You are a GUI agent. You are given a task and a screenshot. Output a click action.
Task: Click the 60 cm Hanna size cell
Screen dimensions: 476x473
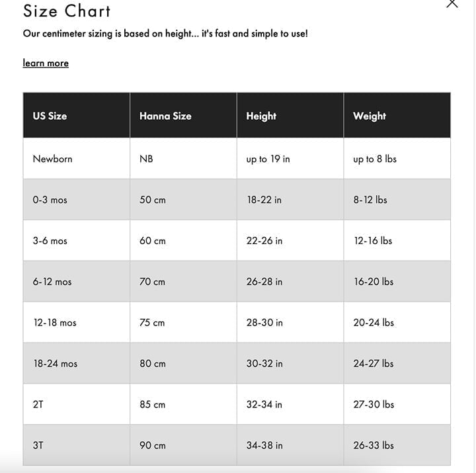click(x=183, y=241)
